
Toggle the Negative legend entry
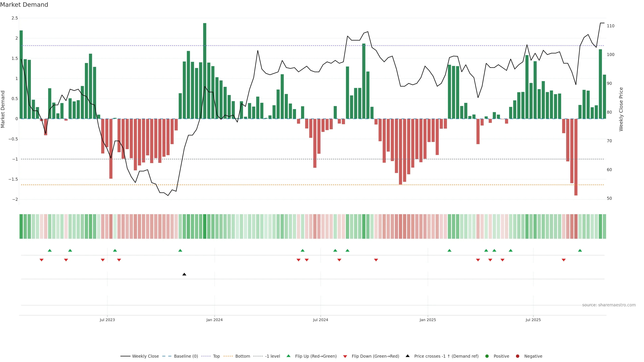tap(533, 356)
